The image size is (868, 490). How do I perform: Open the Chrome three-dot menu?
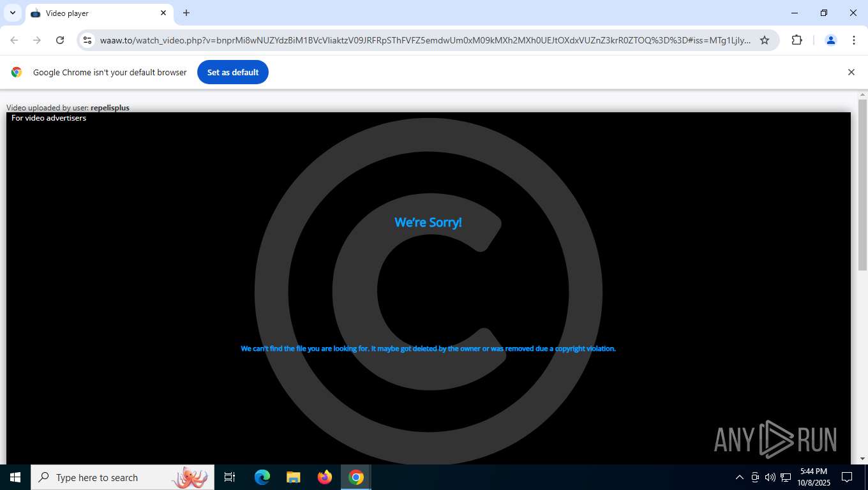click(854, 40)
